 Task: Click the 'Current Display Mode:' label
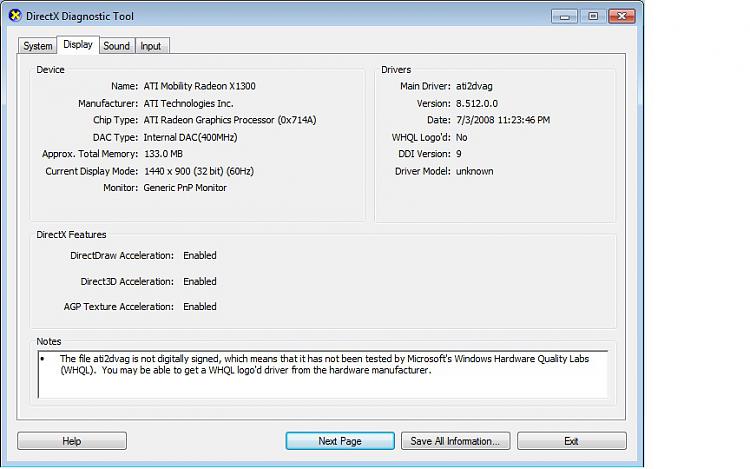(x=92, y=171)
